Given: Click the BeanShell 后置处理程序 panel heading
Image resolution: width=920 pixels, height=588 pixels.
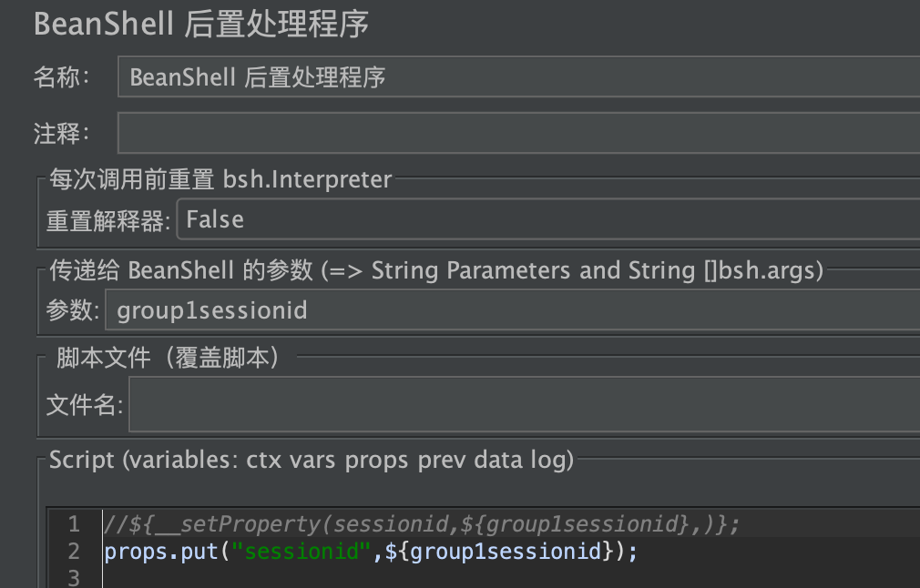Looking at the screenshot, I should tap(201, 25).
